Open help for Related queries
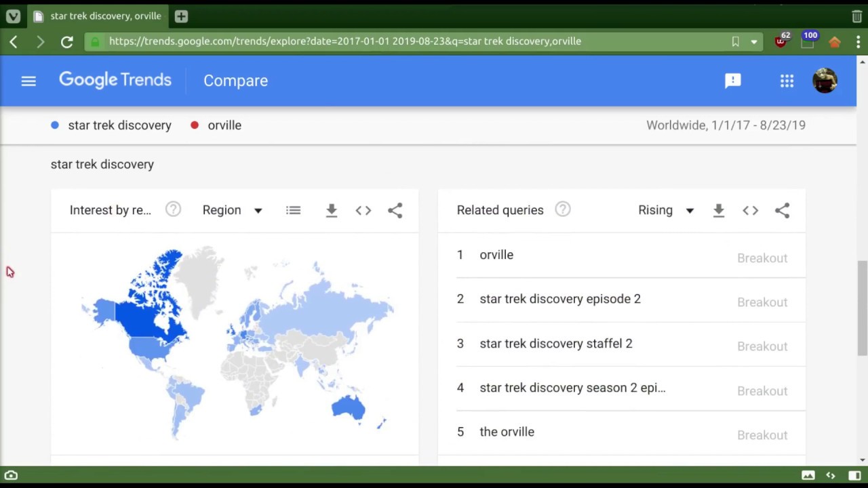The width and height of the screenshot is (868, 488). coord(563,209)
